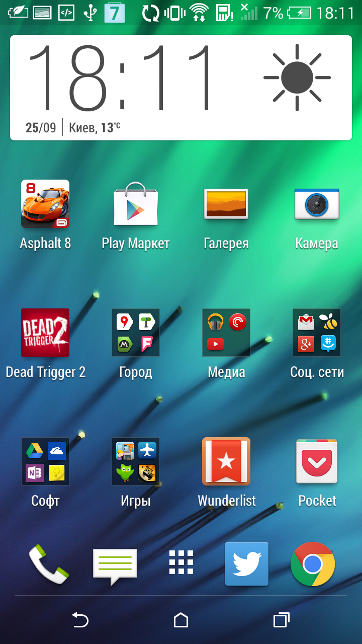Image resolution: width=362 pixels, height=644 pixels.
Task: Open the Phone dialer
Action: tap(49, 564)
